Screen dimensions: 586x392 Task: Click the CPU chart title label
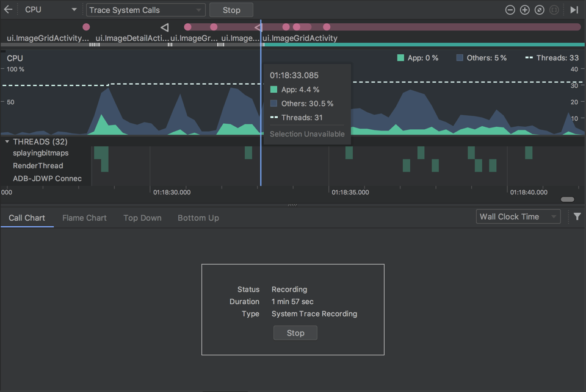(15, 59)
